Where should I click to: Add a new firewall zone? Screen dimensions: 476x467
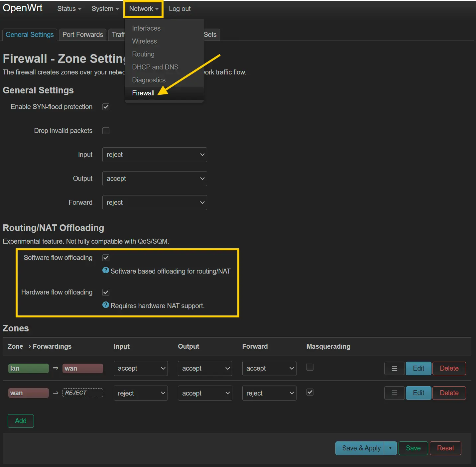coord(21,421)
